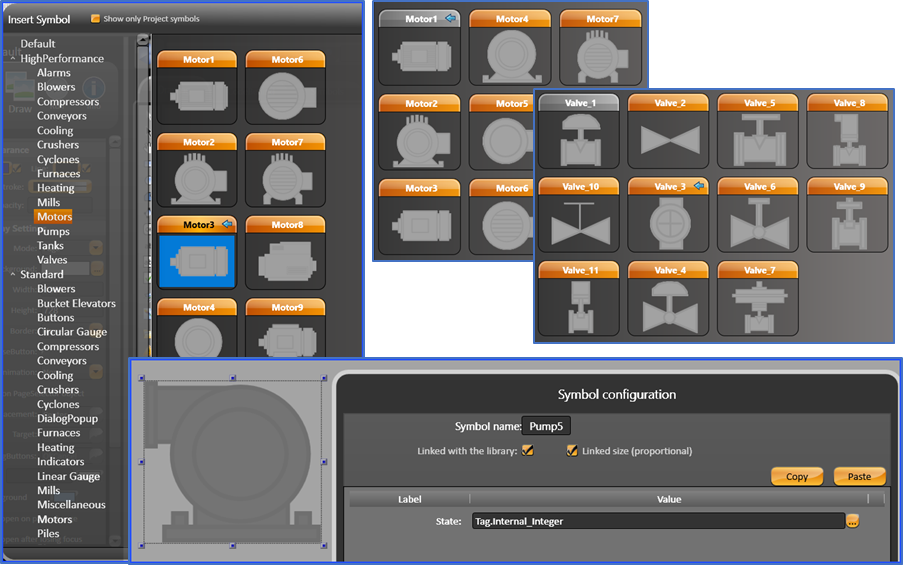
Task: Click the Valve_3 round valve symbol
Action: [668, 222]
